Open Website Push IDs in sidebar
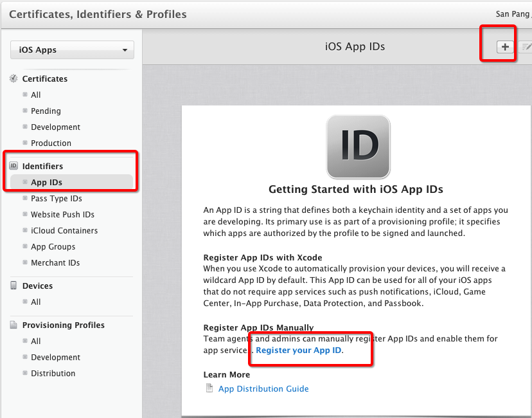Image resolution: width=532 pixels, height=418 pixels. point(62,215)
